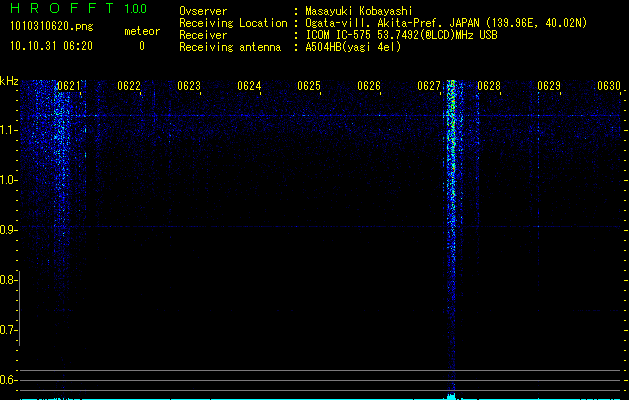Click the 0626 time marker
The image size is (629, 400).
point(369,86)
